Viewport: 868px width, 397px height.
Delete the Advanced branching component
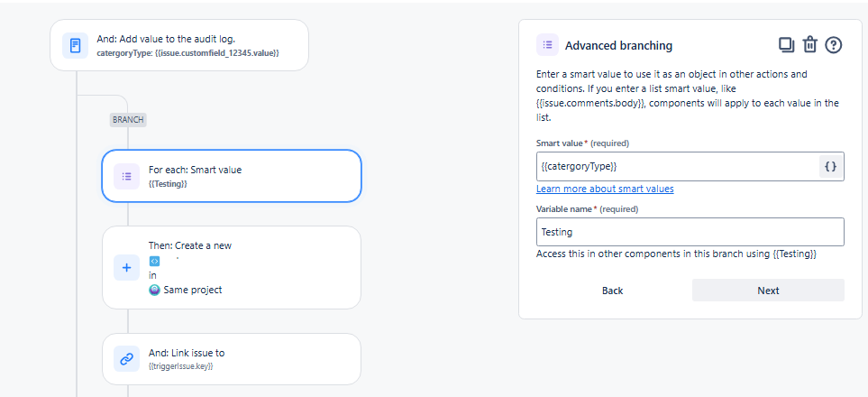(x=810, y=45)
